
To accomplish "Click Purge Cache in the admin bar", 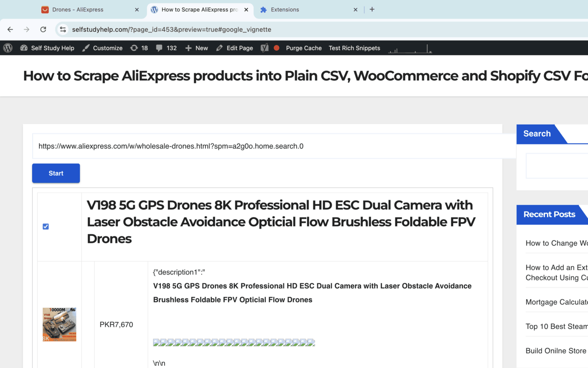I will (303, 48).
